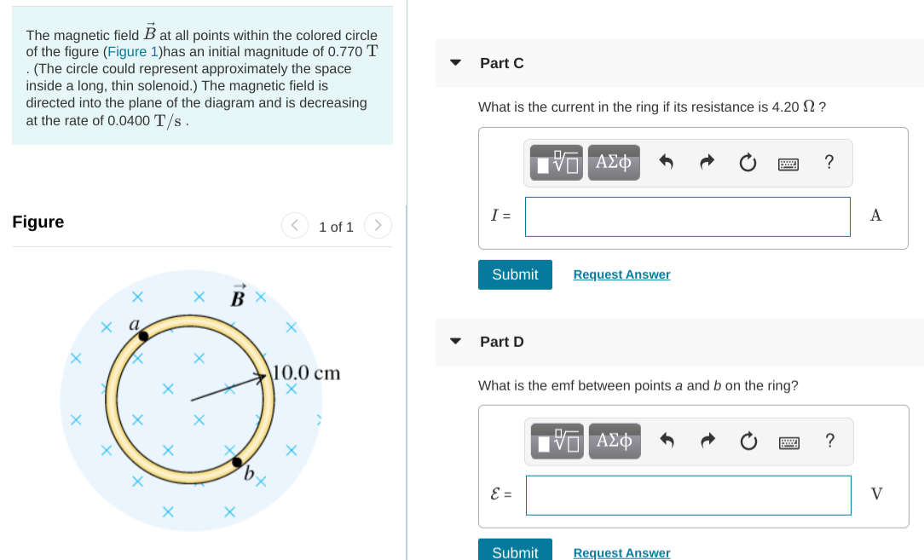Open help for the Part D answer box
The height and width of the screenshot is (560, 924).
pyautogui.click(x=829, y=441)
